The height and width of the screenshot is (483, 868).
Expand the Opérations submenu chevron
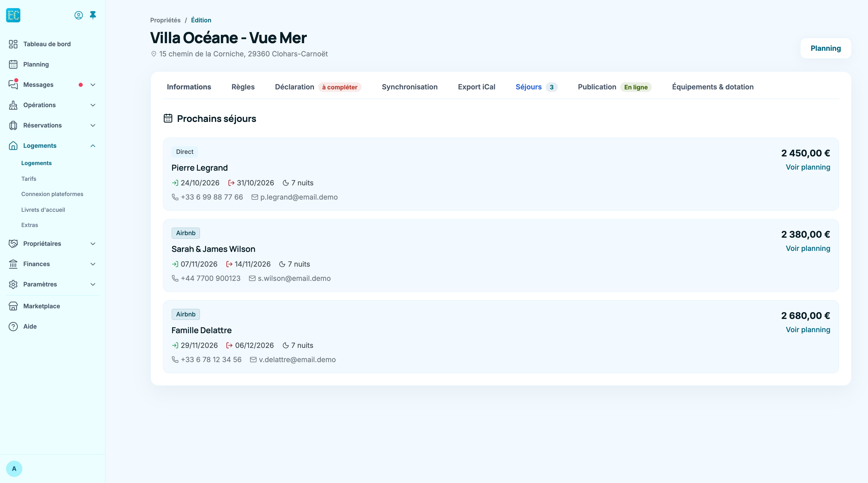click(x=93, y=105)
